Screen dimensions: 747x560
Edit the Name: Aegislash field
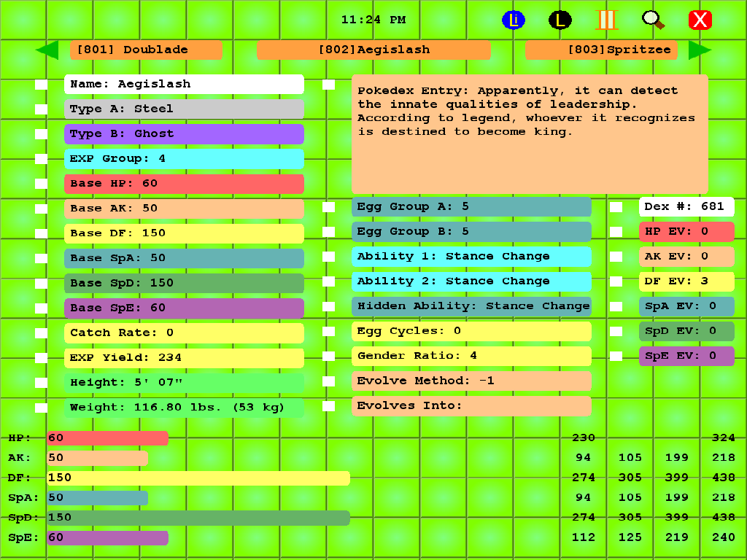[184, 85]
